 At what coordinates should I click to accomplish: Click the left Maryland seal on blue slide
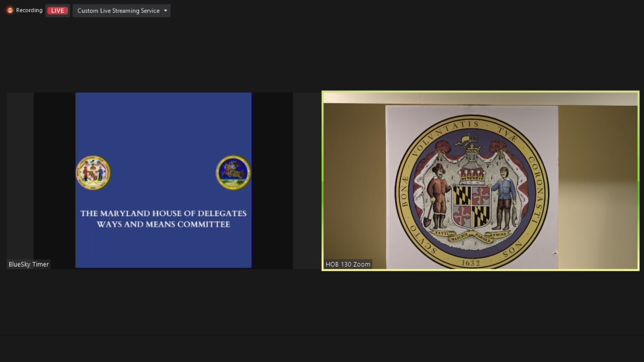pyautogui.click(x=94, y=172)
